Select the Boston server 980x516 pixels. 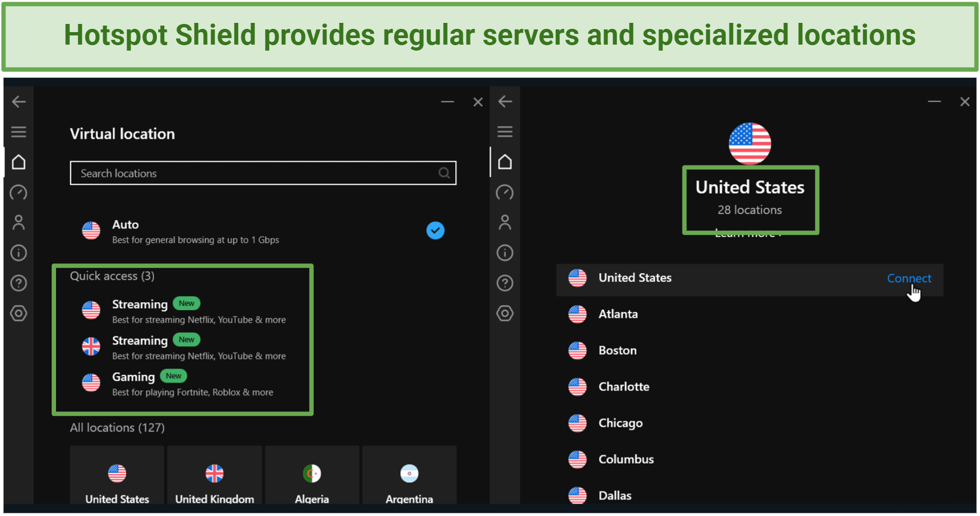[x=750, y=351]
